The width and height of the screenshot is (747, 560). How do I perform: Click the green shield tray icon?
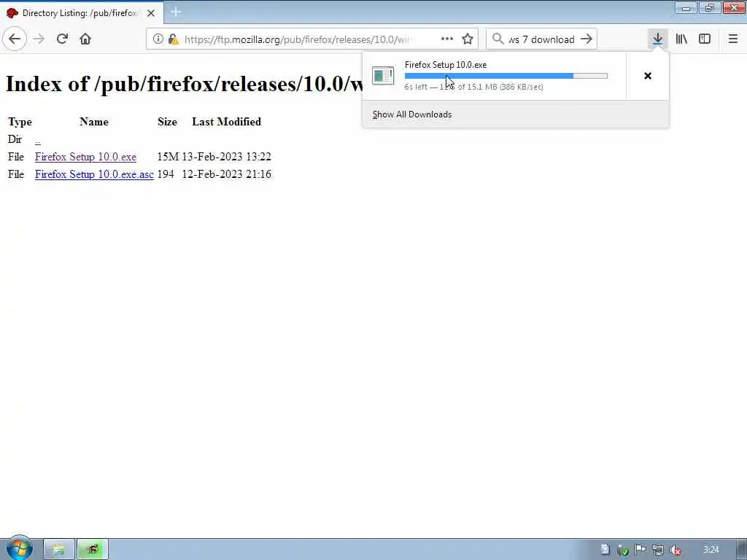(623, 550)
